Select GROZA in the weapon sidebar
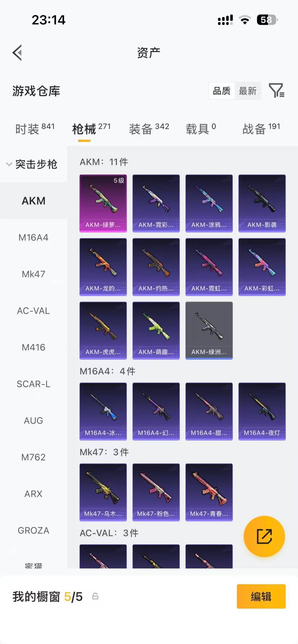The image size is (298, 644). coord(34,530)
